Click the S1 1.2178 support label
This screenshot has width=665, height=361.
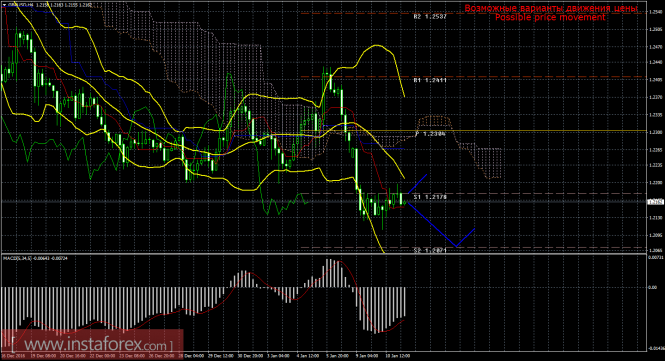click(x=430, y=197)
